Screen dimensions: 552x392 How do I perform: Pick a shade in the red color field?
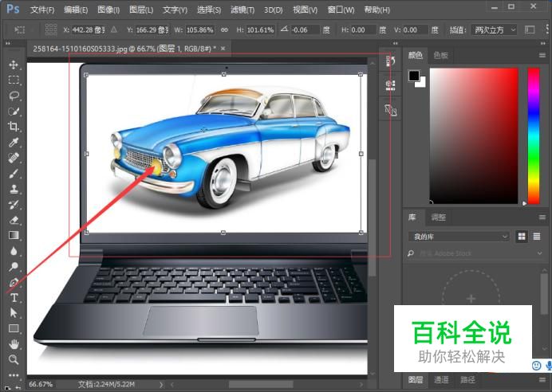[474, 135]
